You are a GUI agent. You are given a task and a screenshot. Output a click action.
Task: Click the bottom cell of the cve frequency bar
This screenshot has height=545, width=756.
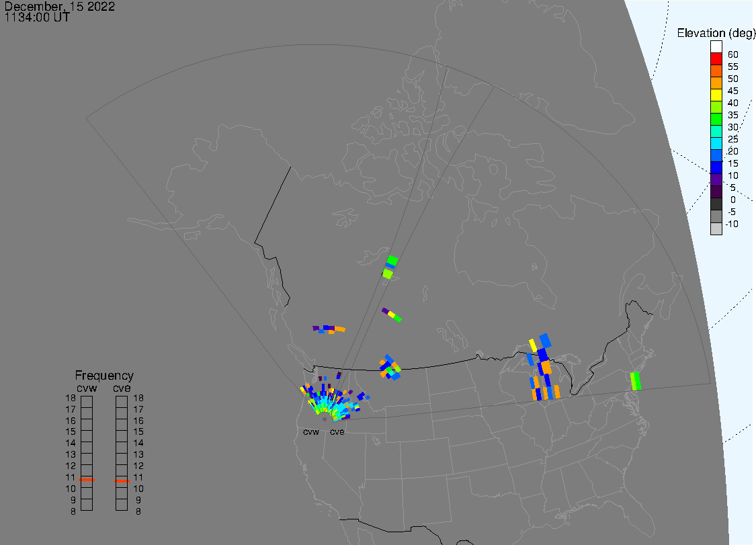point(122,505)
